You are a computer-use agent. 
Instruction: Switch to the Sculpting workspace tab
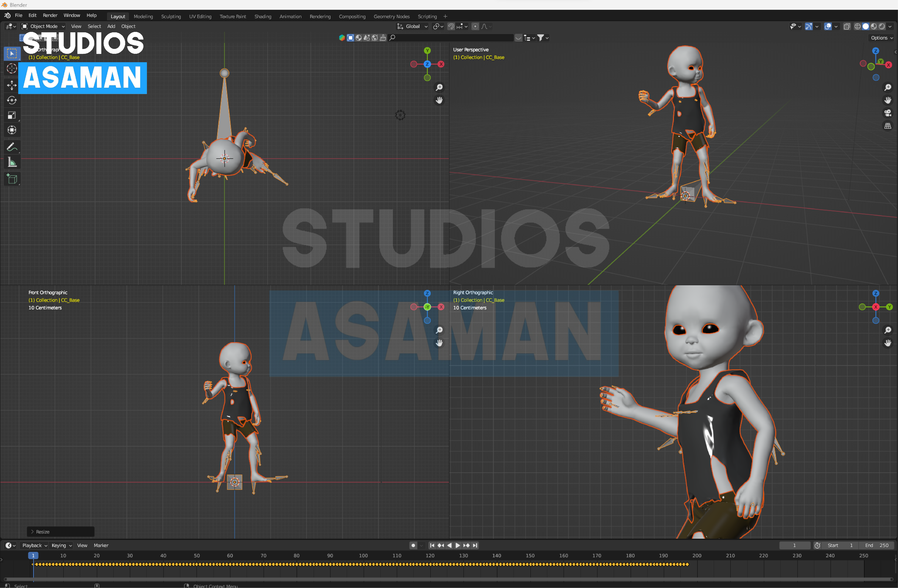[171, 17]
